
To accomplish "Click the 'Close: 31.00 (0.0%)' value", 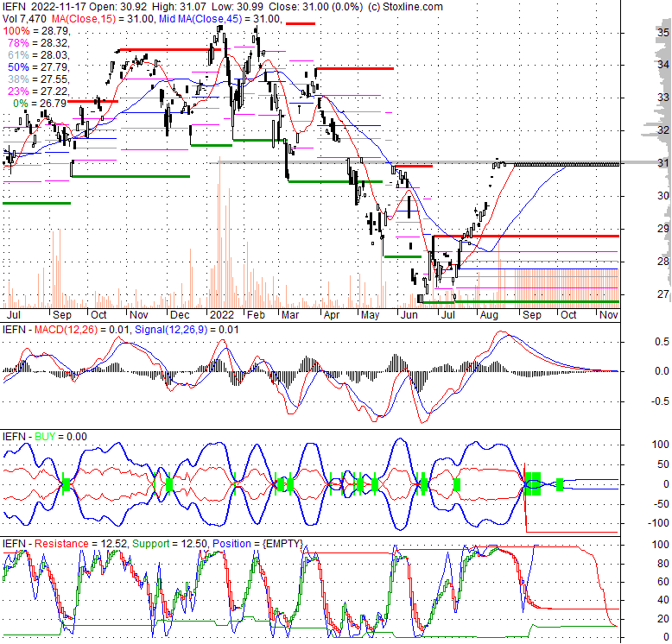I will [x=315, y=7].
